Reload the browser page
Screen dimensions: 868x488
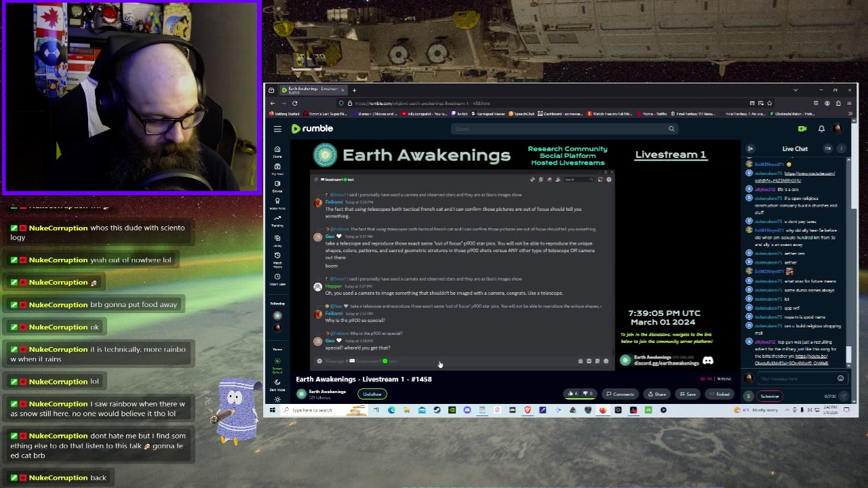coord(294,103)
